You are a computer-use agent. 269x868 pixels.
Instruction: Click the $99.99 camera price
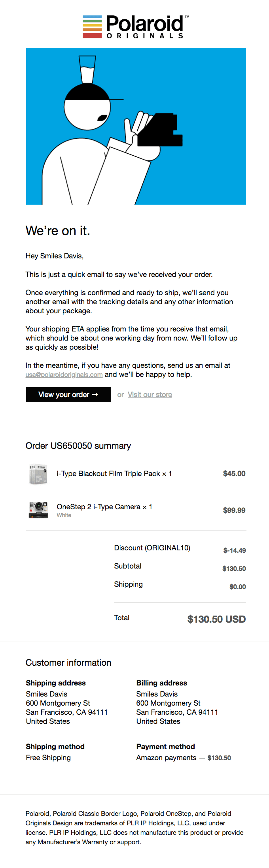pos(234,510)
